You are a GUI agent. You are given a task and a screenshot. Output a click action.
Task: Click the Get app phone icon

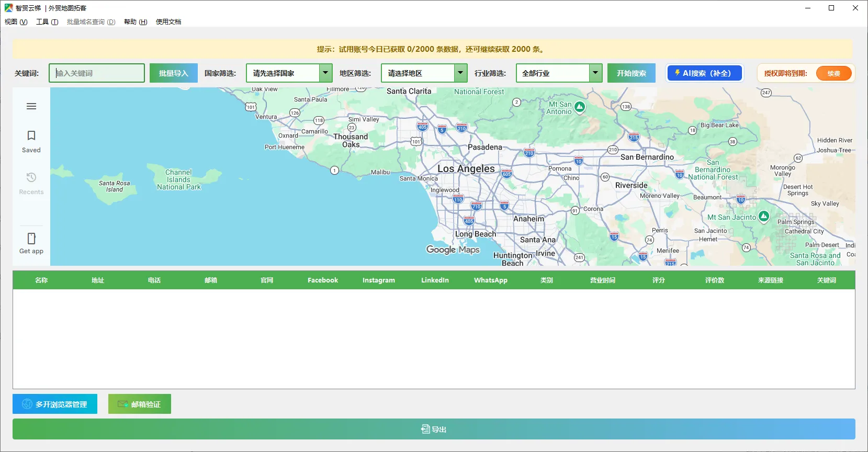31,239
